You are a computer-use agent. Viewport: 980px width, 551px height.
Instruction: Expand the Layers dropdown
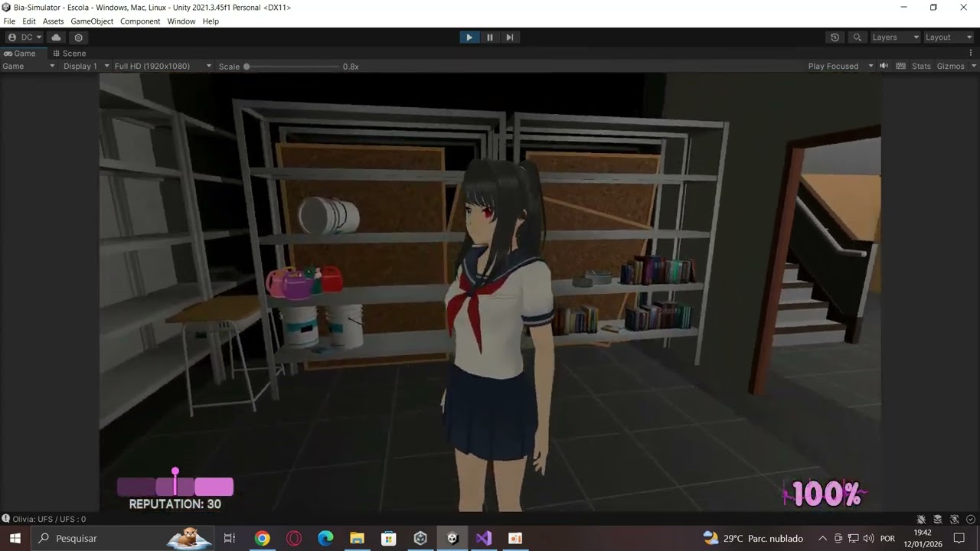click(x=895, y=37)
